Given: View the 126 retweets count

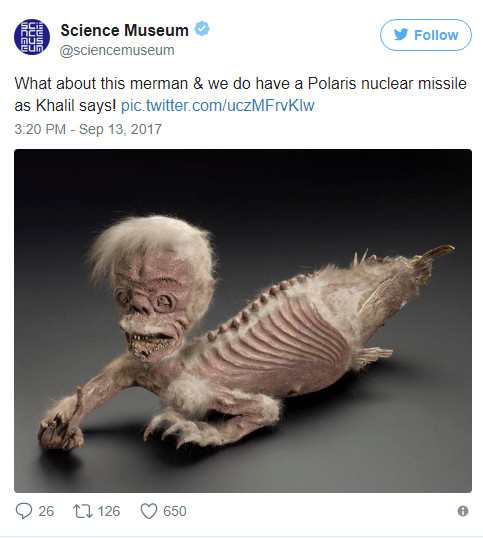Looking at the screenshot, I should [x=109, y=511].
